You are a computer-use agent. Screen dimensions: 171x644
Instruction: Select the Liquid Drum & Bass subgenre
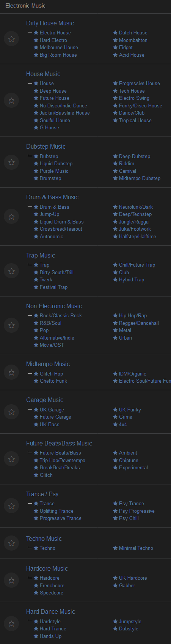[x=61, y=222]
